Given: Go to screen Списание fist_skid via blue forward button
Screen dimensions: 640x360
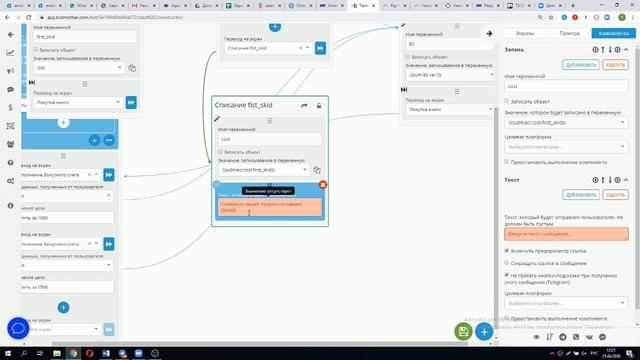Looking at the screenshot, I should click(320, 48).
